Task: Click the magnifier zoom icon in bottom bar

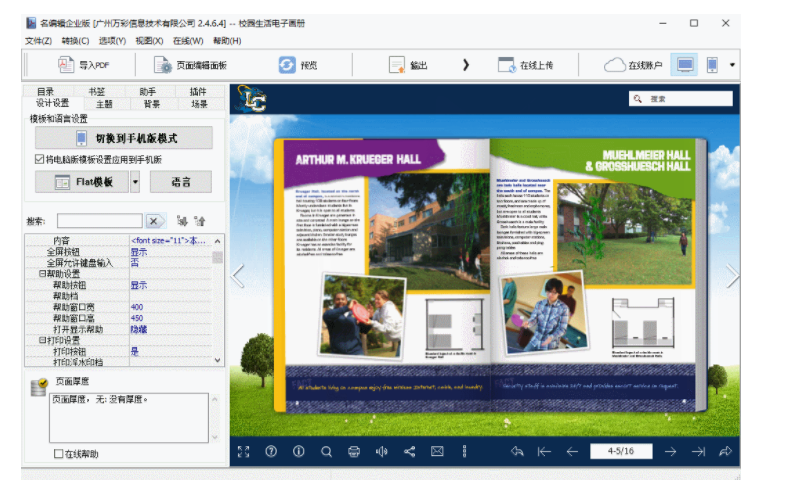Action: pos(326,452)
